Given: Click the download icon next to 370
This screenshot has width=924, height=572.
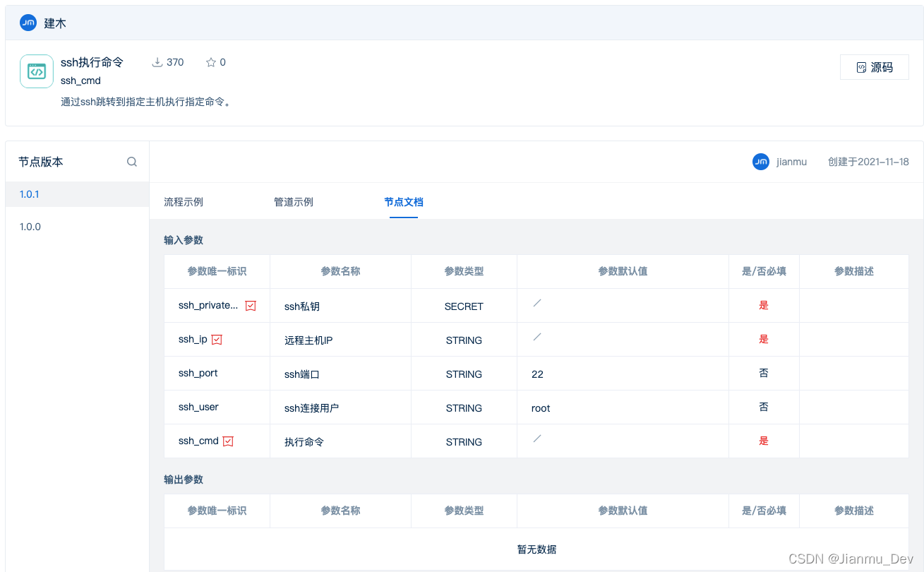Looking at the screenshot, I should pyautogui.click(x=157, y=62).
